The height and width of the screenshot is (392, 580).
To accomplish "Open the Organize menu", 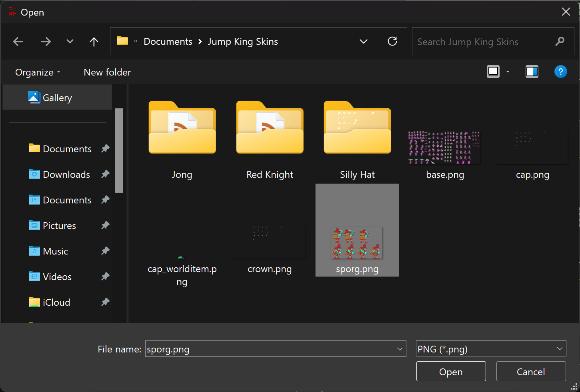I will click(x=38, y=72).
